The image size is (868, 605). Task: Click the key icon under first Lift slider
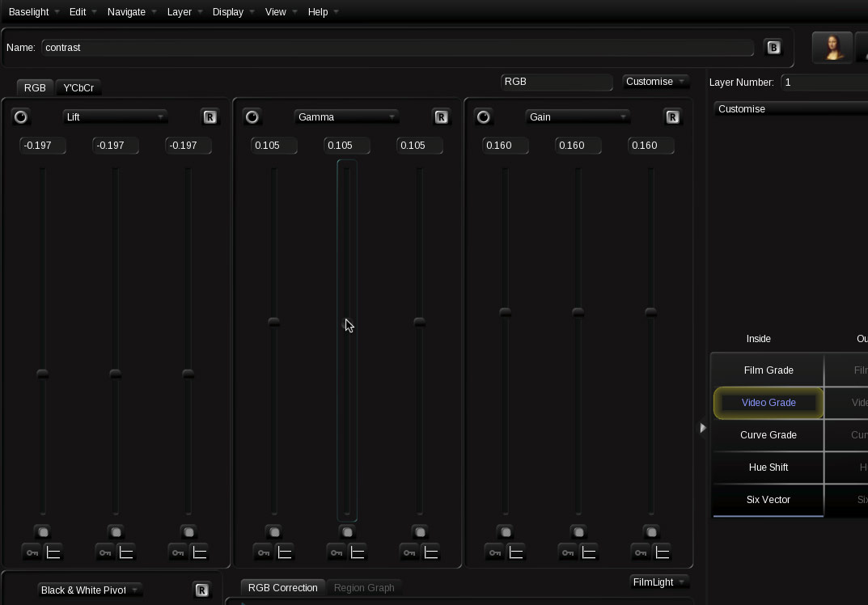[x=32, y=552]
